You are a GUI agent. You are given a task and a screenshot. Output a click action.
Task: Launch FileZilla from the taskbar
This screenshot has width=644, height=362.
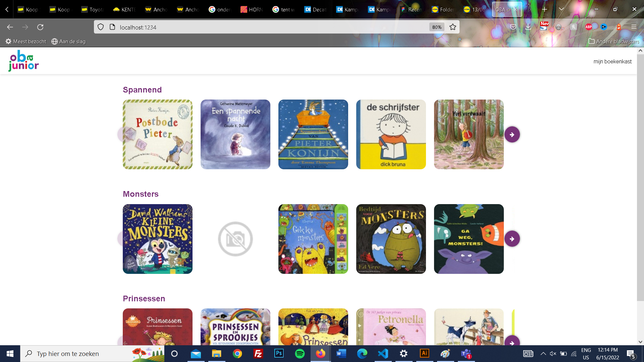(x=258, y=353)
